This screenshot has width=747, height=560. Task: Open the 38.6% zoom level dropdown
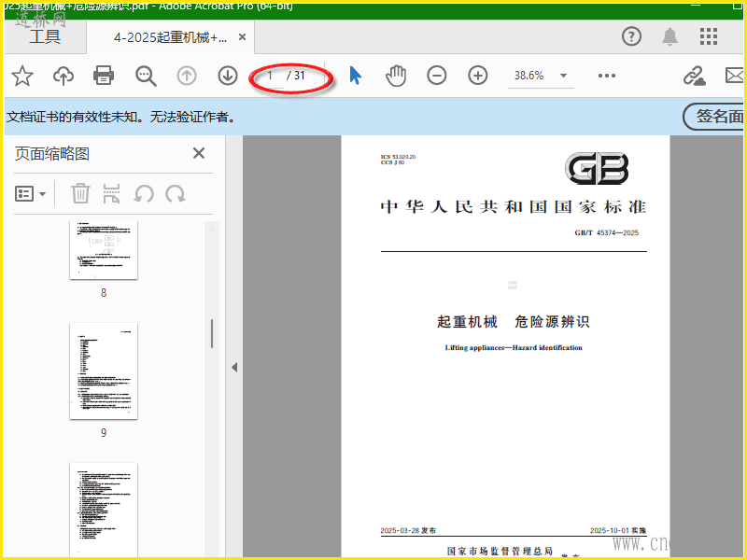click(x=564, y=76)
